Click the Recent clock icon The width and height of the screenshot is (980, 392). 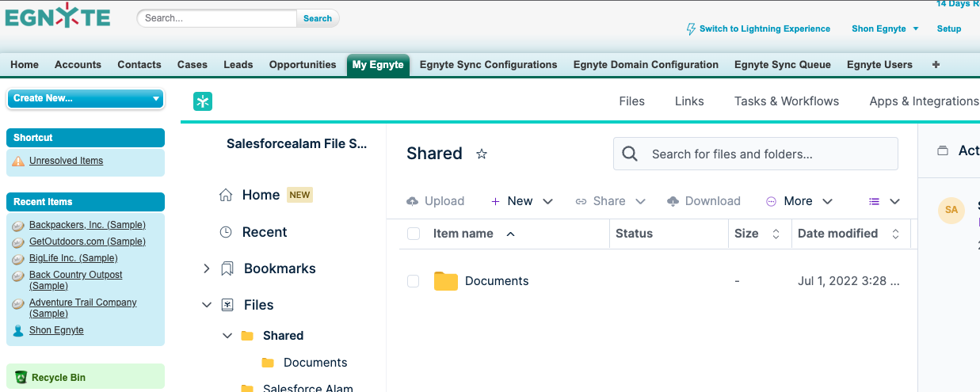pos(226,232)
